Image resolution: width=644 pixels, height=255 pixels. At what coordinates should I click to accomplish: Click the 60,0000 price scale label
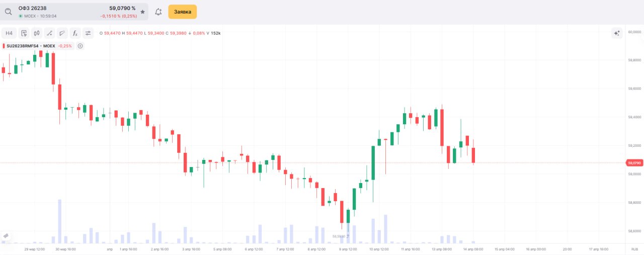[x=634, y=32]
